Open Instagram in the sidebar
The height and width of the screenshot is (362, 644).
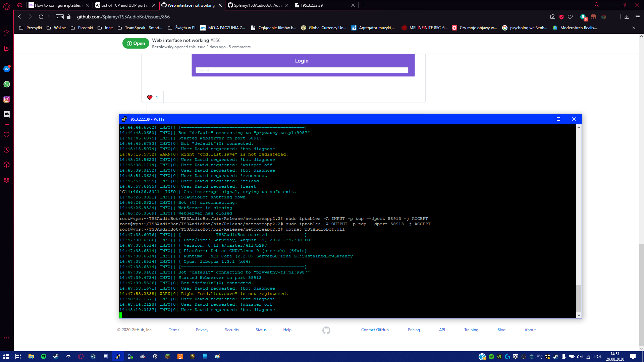tap(7, 99)
